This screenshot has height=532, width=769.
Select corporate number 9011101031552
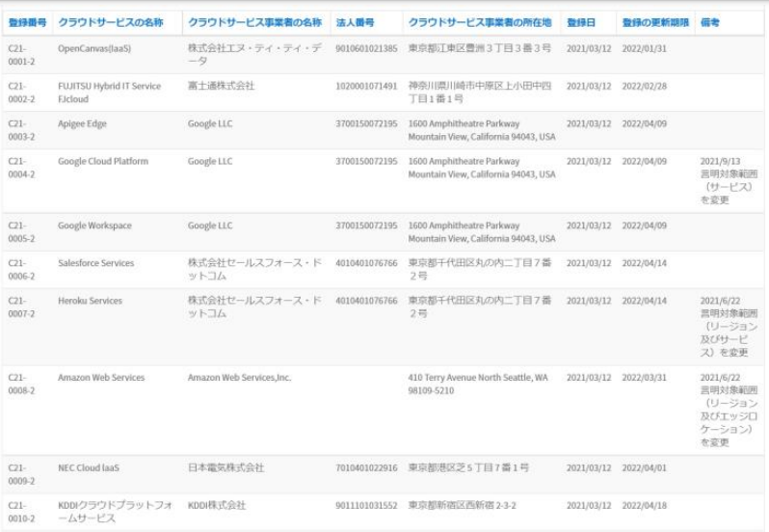pos(366,506)
